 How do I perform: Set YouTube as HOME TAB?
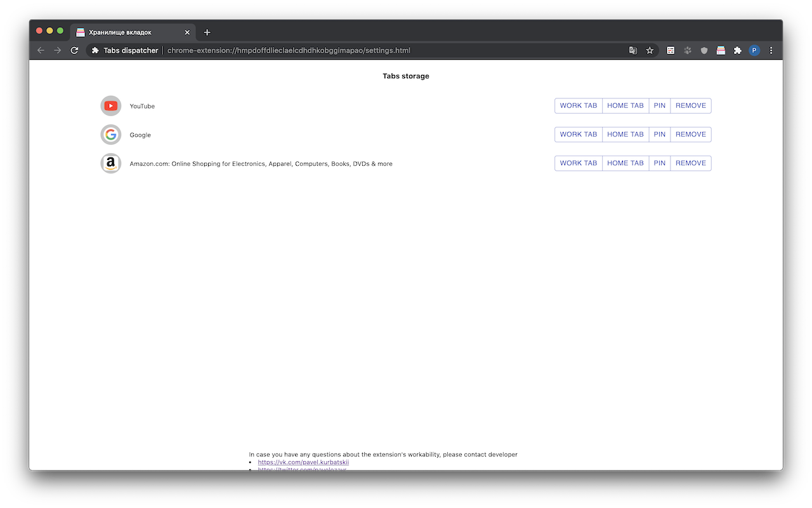(x=625, y=106)
